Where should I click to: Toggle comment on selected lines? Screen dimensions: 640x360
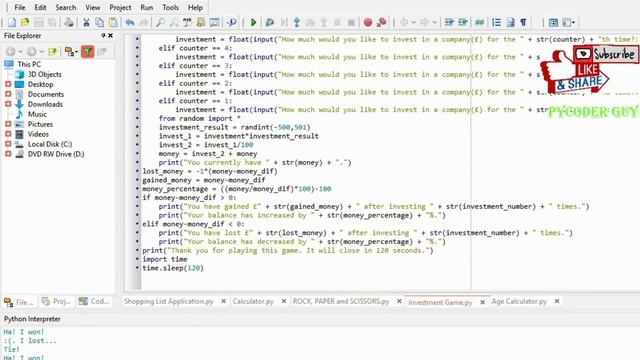[x=480, y=22]
